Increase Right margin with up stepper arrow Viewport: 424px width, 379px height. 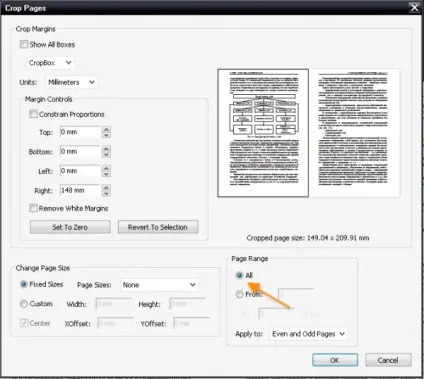106,187
